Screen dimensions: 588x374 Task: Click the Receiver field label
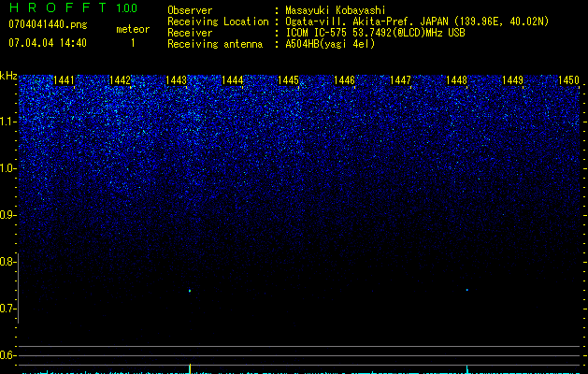point(190,33)
